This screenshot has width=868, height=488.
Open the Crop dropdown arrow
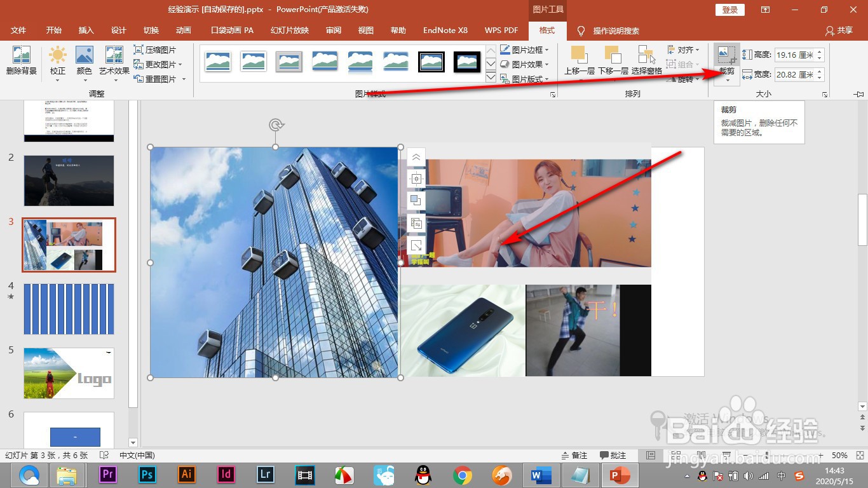tap(727, 79)
